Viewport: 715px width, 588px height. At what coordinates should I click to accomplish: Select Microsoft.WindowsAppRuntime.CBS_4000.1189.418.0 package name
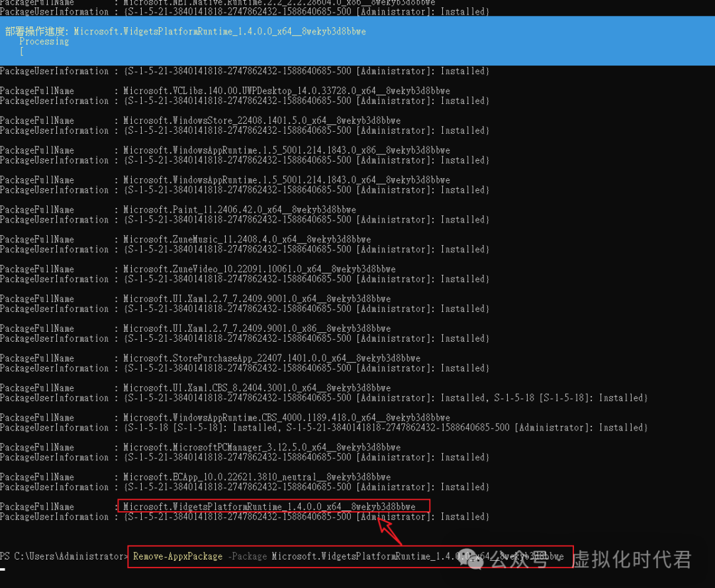point(287,417)
